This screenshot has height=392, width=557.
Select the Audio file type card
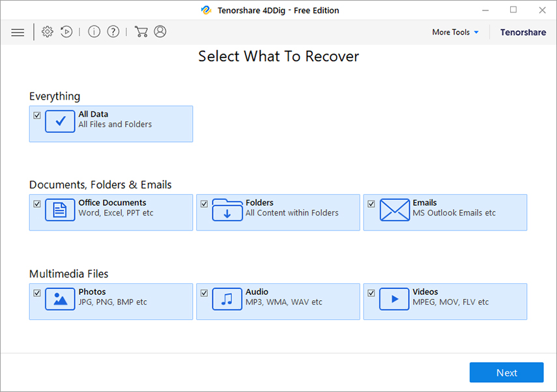point(278,301)
